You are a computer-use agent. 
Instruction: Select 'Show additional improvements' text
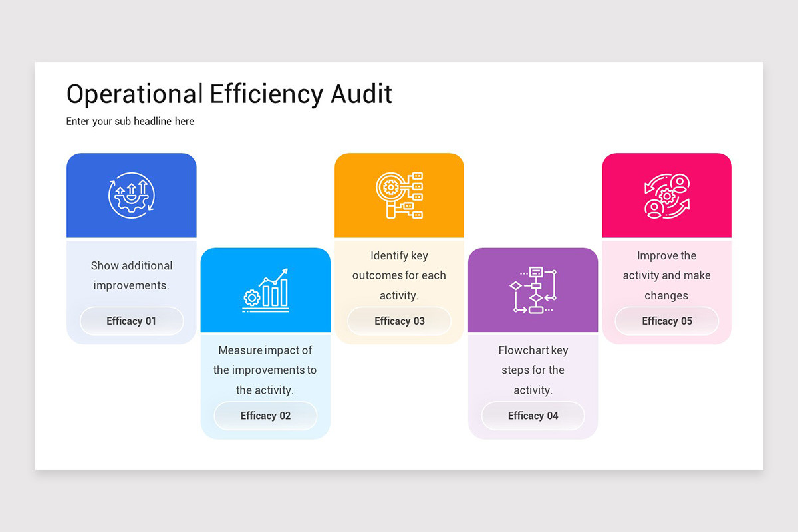131,275
